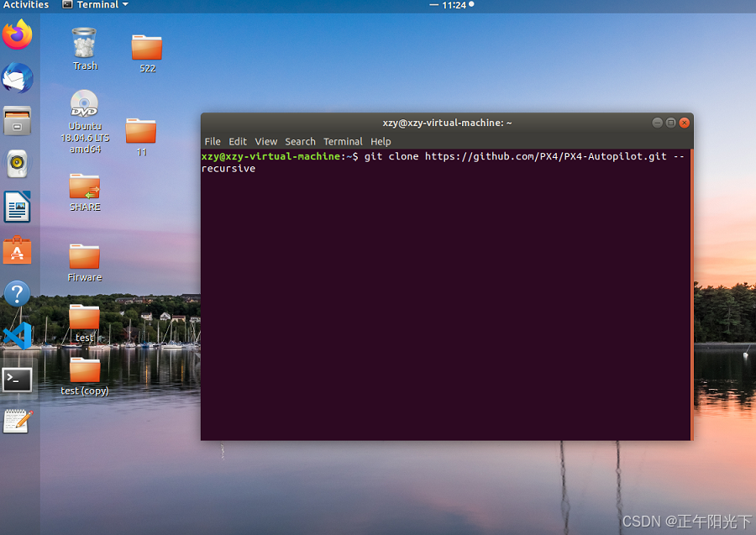Image resolution: width=756 pixels, height=535 pixels.
Task: Click the word recursive in terminal
Action: click(228, 168)
